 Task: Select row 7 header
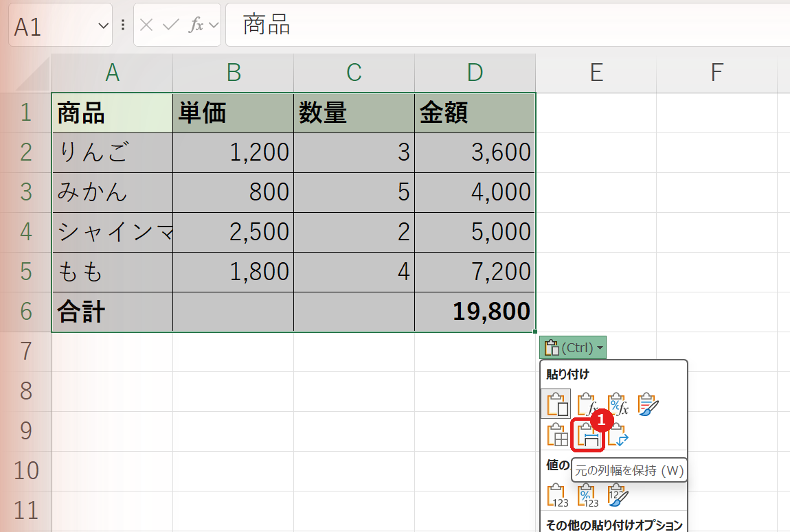[x=26, y=351]
